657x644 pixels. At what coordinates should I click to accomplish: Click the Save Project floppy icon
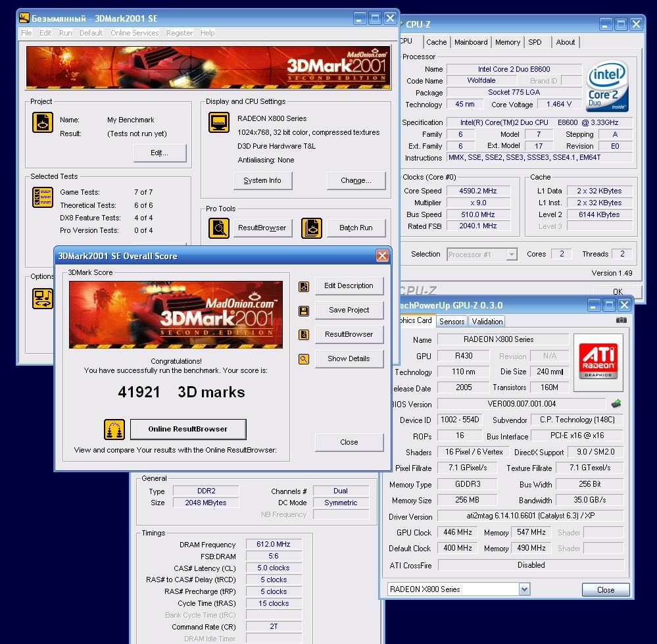coord(304,311)
